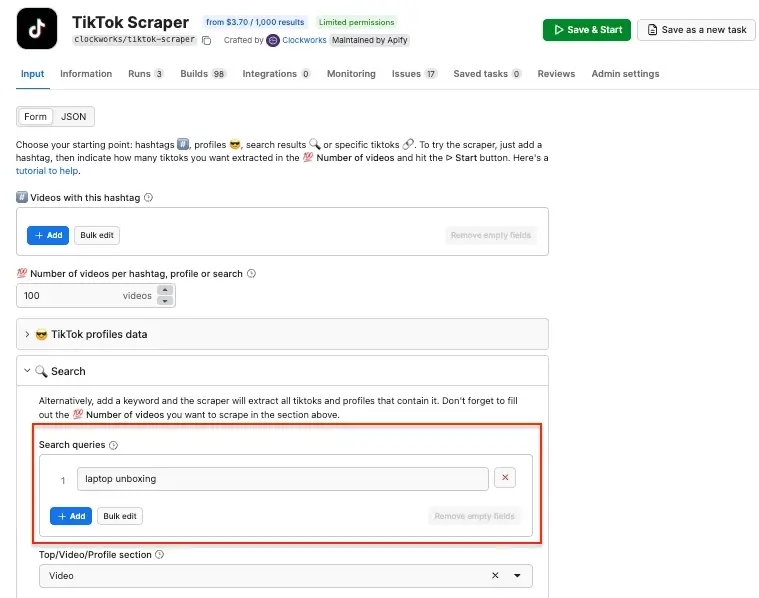Open the Input tab
Viewport: 759px width, 598px height.
point(32,74)
